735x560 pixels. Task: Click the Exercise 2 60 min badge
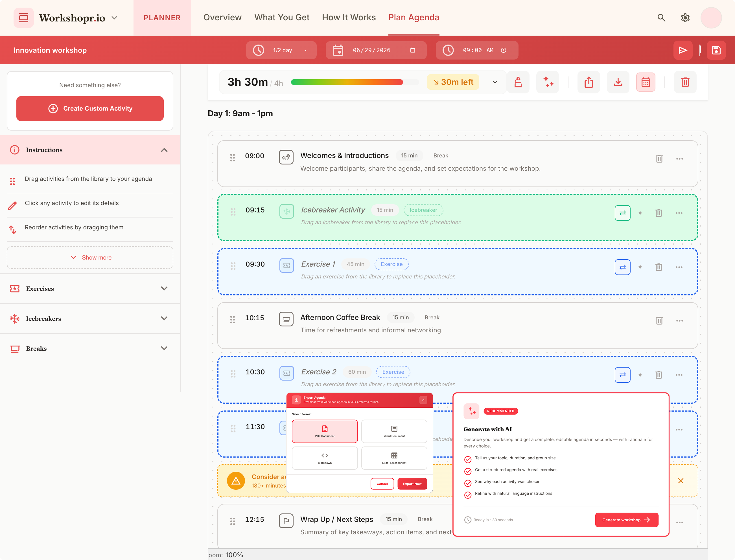click(x=357, y=372)
